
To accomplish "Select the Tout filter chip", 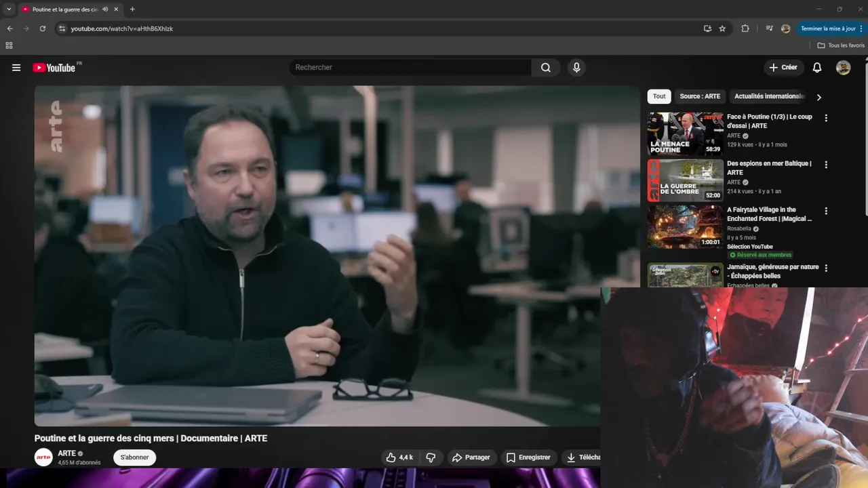I will pos(659,96).
